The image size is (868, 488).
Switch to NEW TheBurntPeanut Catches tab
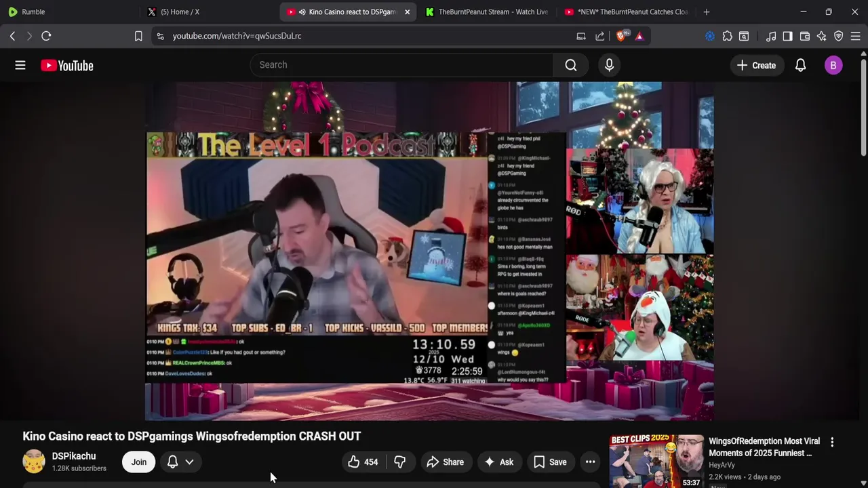click(x=626, y=12)
